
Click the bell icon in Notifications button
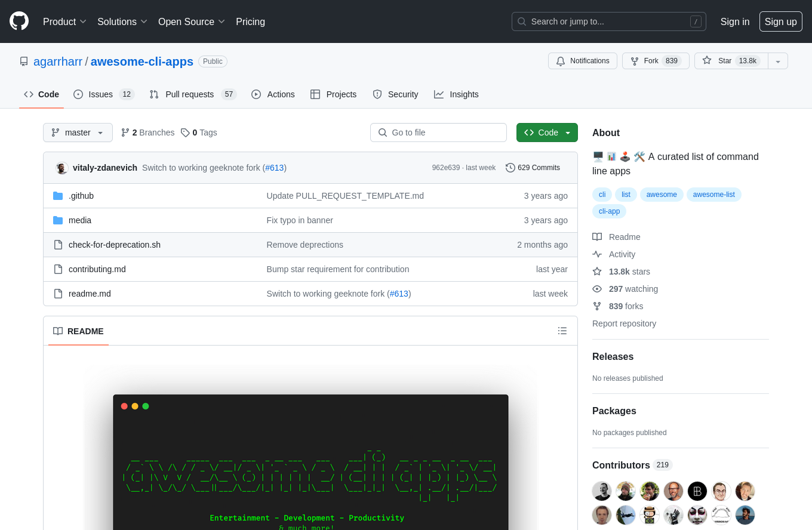561,61
